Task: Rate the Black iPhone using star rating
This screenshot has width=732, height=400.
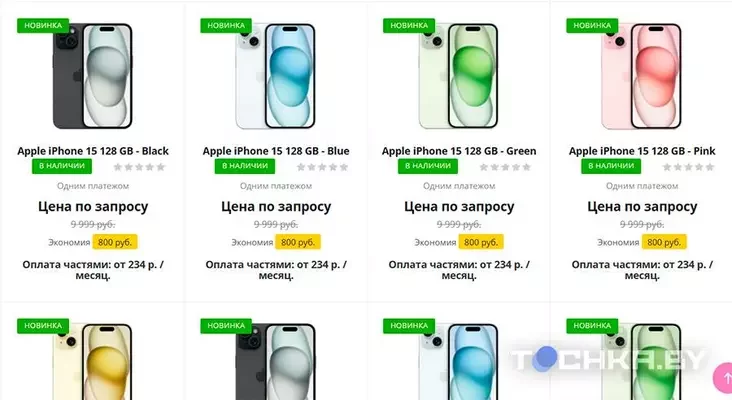Action: tap(139, 167)
